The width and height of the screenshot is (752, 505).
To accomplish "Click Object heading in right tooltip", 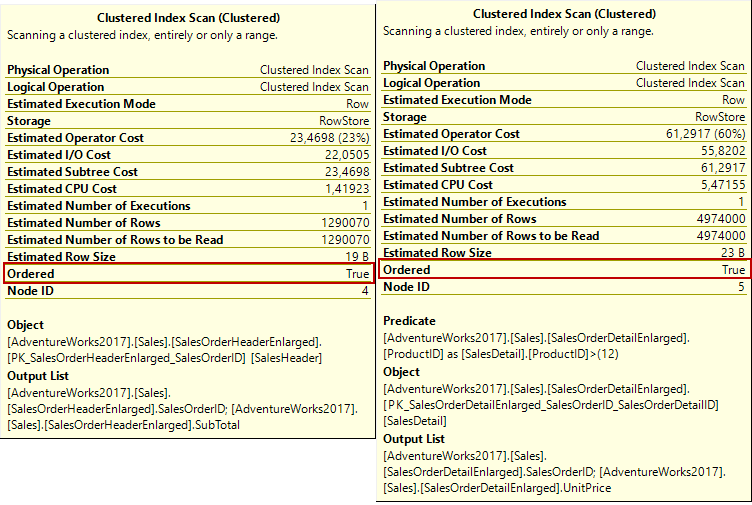I will pyautogui.click(x=401, y=372).
